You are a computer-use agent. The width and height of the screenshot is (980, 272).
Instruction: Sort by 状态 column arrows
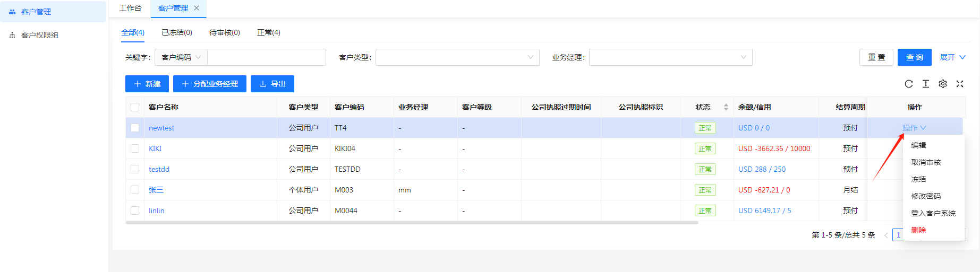[x=726, y=107]
